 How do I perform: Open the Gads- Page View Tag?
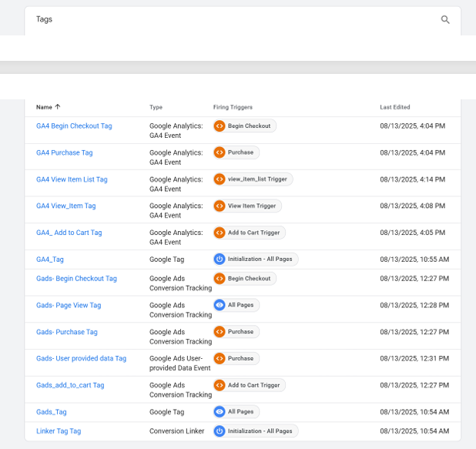(69, 305)
